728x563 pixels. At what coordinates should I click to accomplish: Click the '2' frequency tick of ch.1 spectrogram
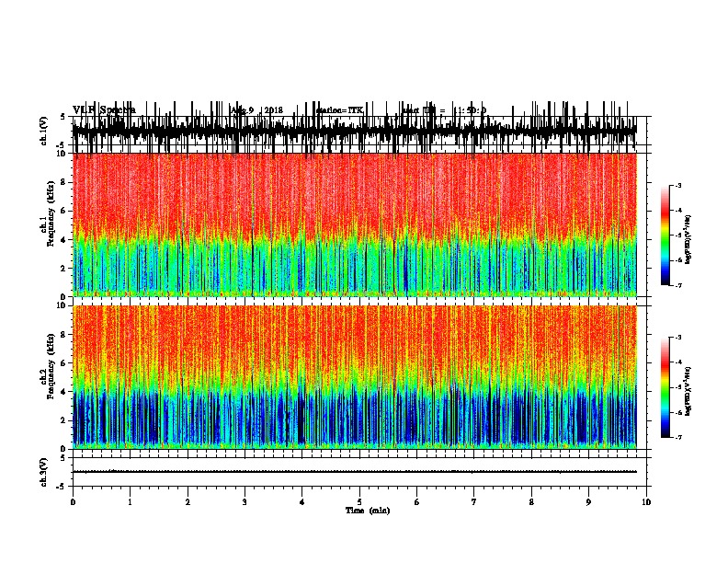pos(63,269)
